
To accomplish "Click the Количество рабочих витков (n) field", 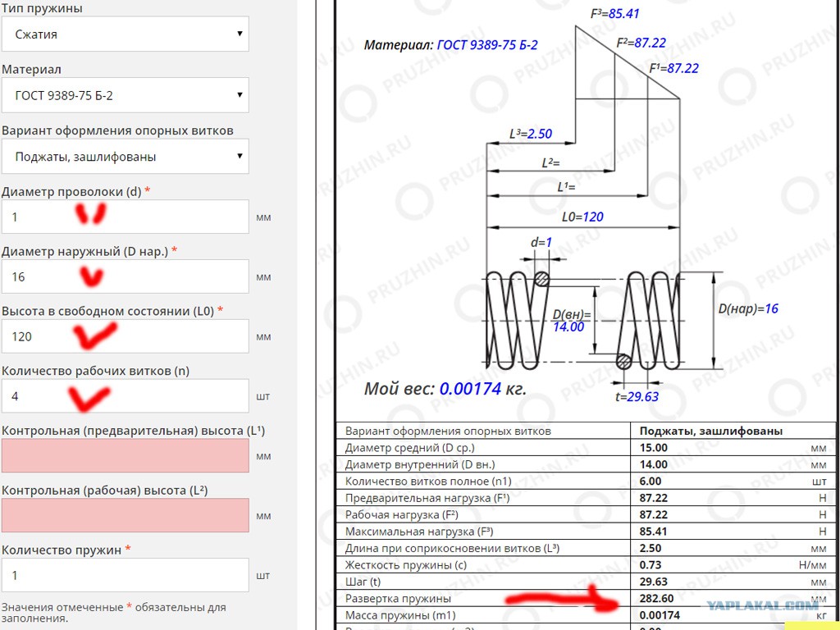I will tap(125, 396).
